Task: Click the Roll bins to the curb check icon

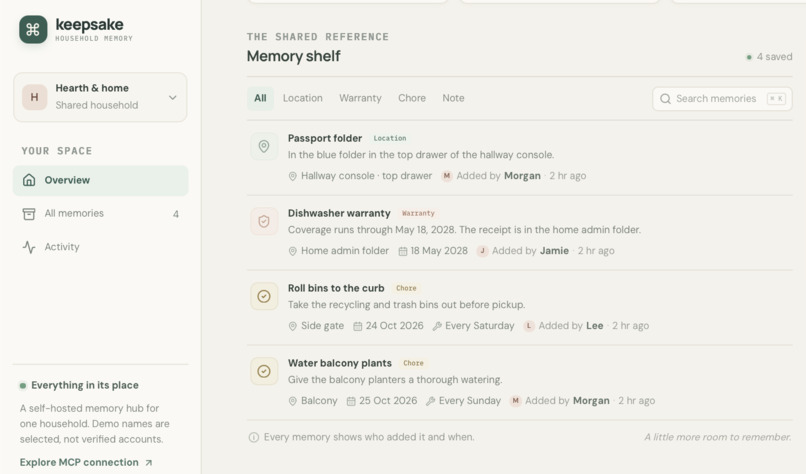Action: click(264, 296)
